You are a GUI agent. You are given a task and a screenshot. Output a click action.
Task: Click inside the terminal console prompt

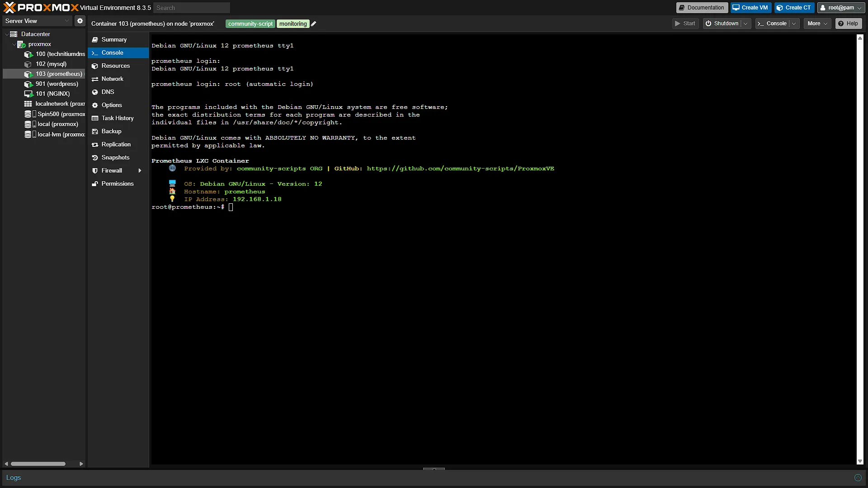pos(231,207)
